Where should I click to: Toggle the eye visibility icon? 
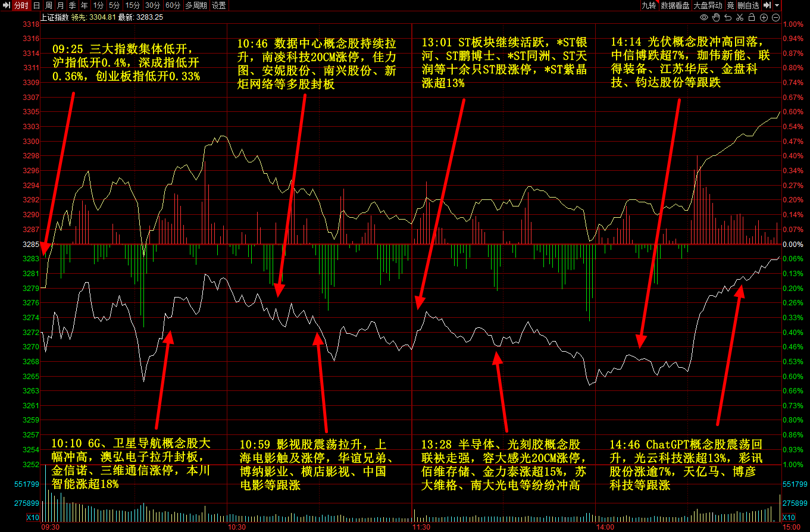704,17
